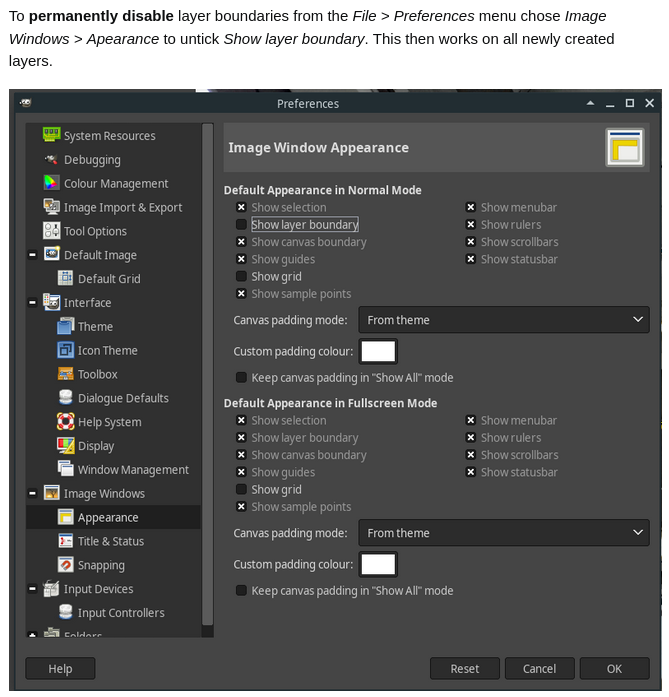Image resolution: width=669 pixels, height=697 pixels.
Task: Collapse the Default Image tree node
Action: (x=32, y=255)
